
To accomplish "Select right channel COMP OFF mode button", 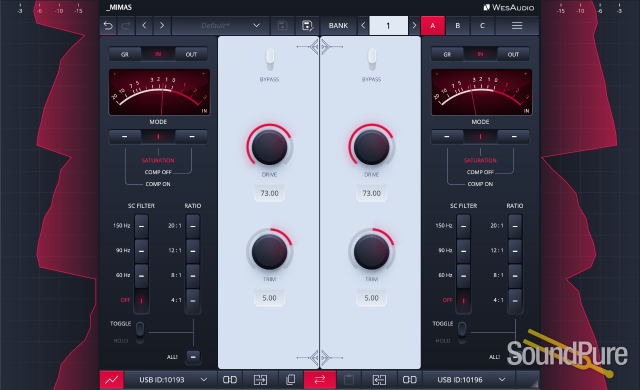I will pyautogui.click(x=514, y=137).
